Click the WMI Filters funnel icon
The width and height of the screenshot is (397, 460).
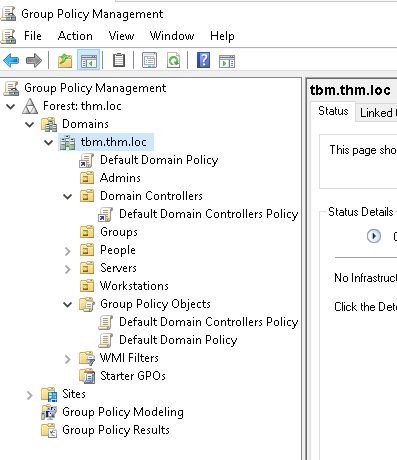pyautogui.click(x=87, y=358)
